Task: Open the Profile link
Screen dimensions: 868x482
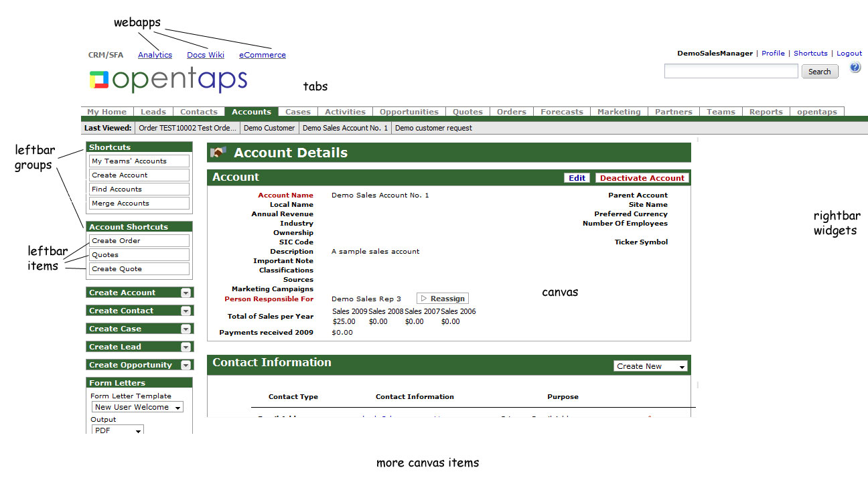Action: point(773,53)
